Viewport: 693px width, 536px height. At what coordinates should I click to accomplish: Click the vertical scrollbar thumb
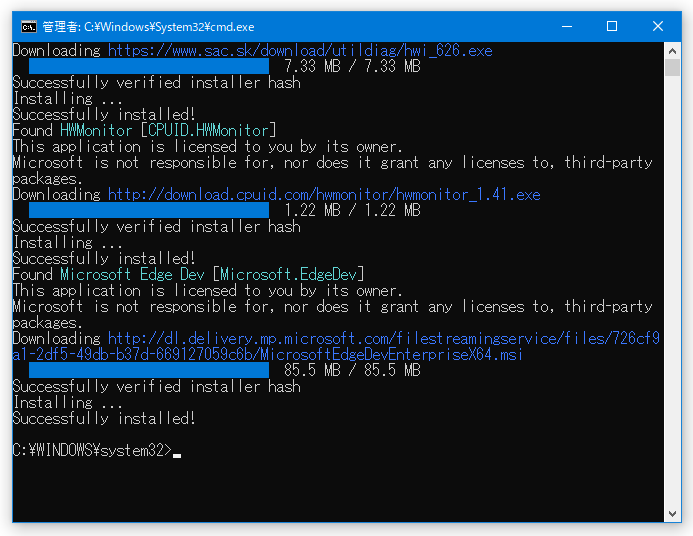[672, 68]
